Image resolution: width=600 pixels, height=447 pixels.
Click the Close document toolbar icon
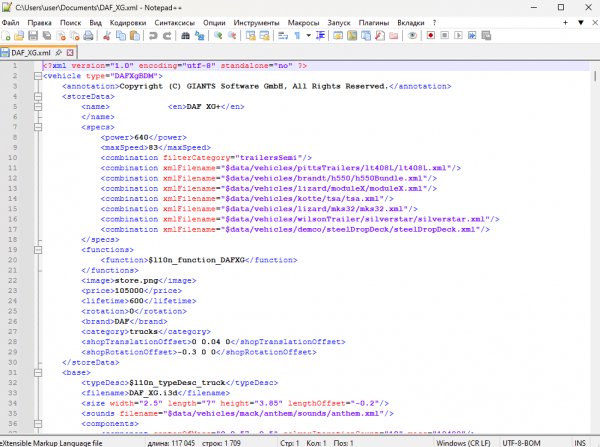[x=61, y=36]
